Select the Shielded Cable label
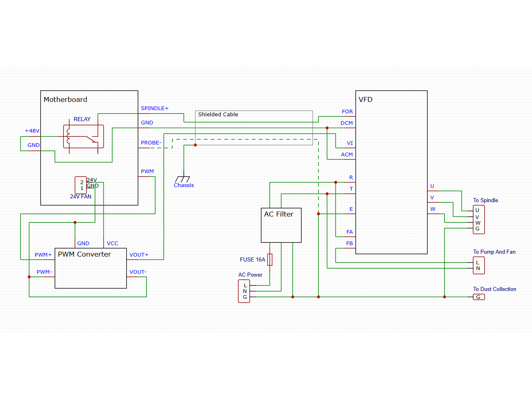532x399 pixels. click(218, 115)
